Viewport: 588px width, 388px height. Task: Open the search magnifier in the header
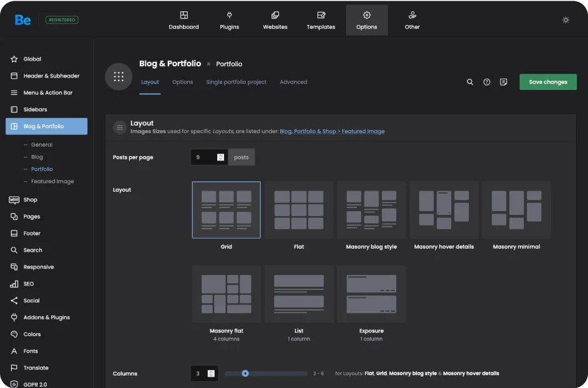(x=470, y=82)
